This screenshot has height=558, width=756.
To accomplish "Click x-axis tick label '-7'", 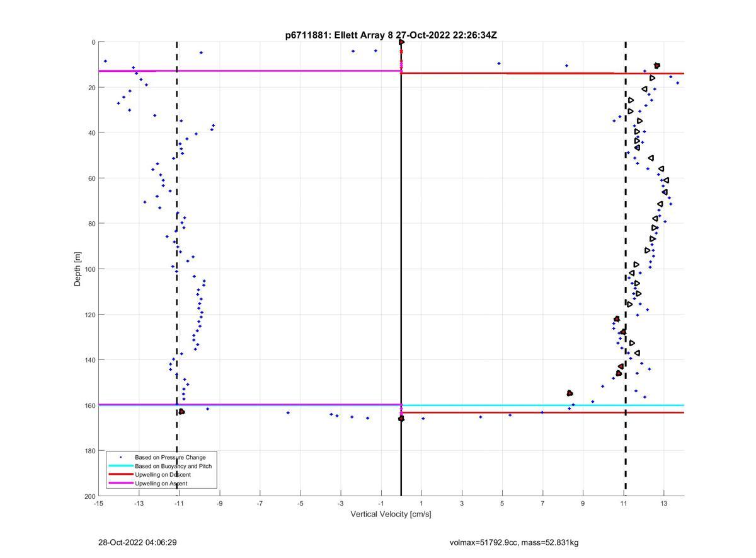I will click(260, 503).
